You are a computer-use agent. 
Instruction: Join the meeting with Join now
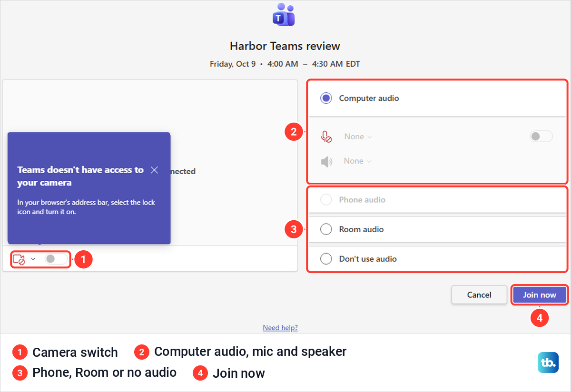(540, 295)
